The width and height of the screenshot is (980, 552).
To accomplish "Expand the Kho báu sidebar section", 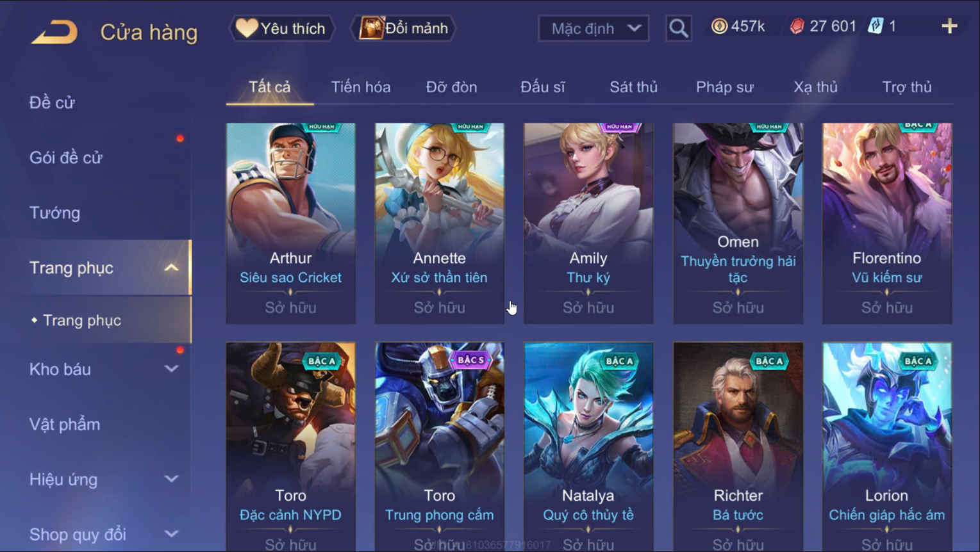I will 171,369.
